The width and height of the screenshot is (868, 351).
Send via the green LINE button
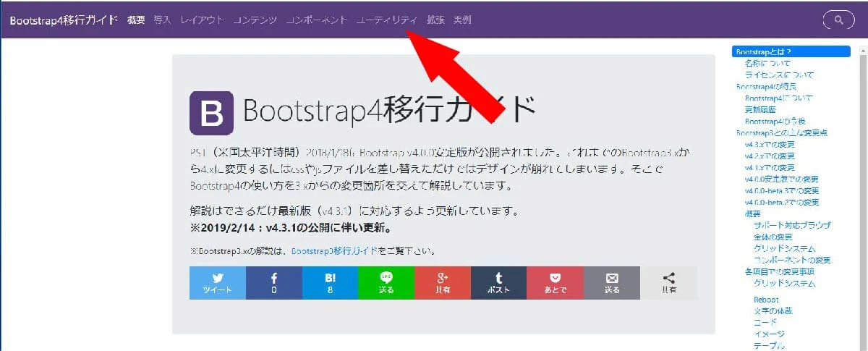tap(386, 283)
